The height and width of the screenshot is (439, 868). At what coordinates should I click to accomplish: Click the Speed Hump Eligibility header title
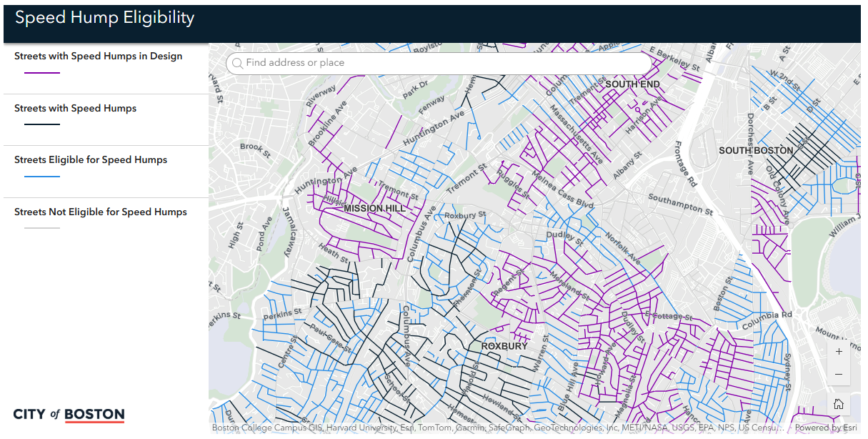[105, 19]
